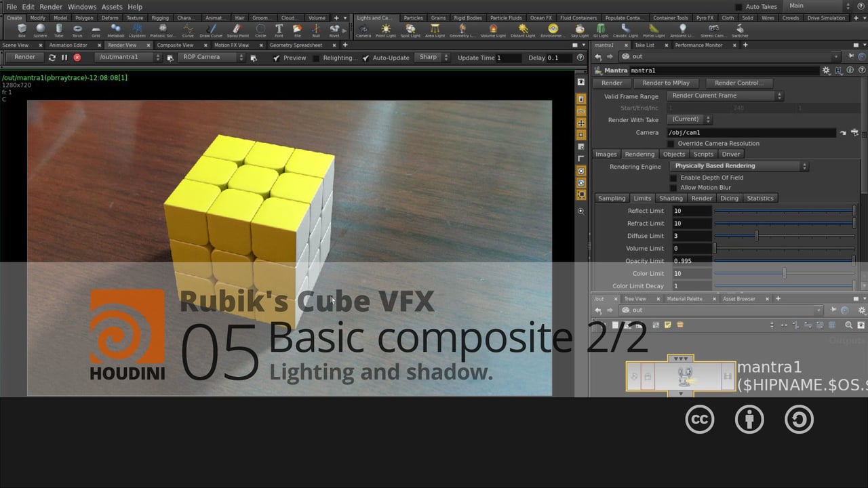Select the Point Light tool on the shelf
The image size is (868, 488).
[x=386, y=30]
